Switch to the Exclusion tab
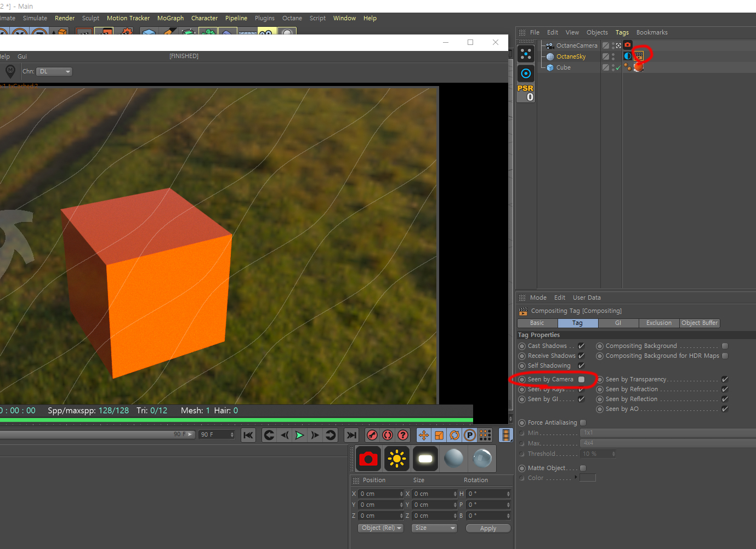Screen dimensions: 756x549 (x=658, y=323)
